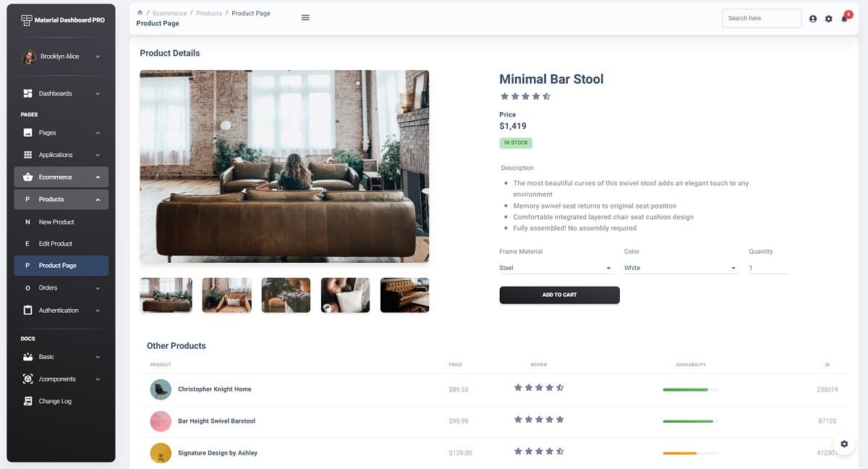Open the Ecommerce breadcrumb link
This screenshot has height=469, width=868.
coord(169,12)
